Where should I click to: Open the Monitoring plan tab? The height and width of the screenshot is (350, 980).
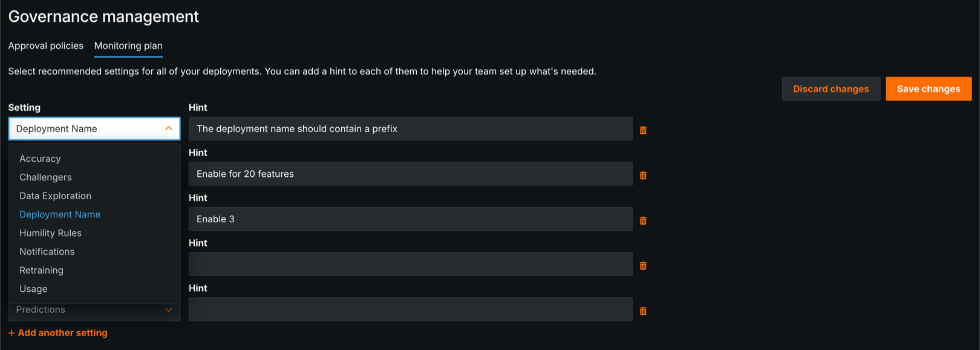coord(128,46)
